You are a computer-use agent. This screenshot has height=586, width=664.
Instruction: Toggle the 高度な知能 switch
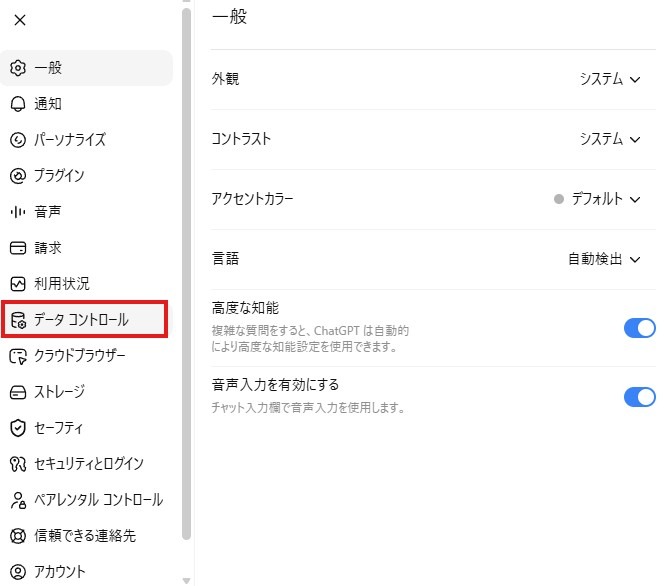tap(639, 328)
